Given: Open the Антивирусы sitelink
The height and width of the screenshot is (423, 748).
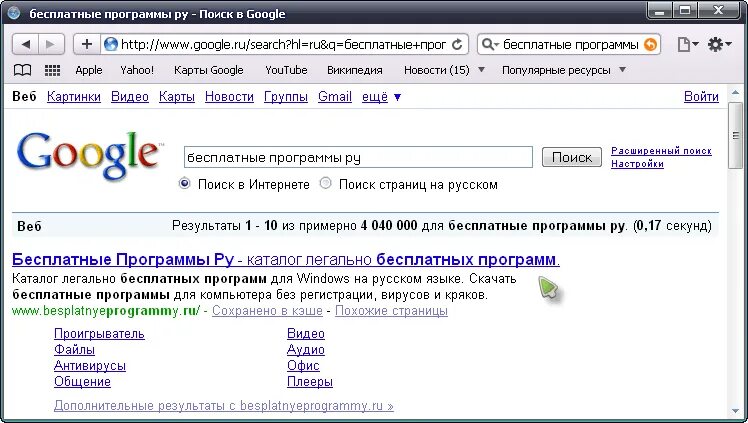Looking at the screenshot, I should (x=90, y=366).
